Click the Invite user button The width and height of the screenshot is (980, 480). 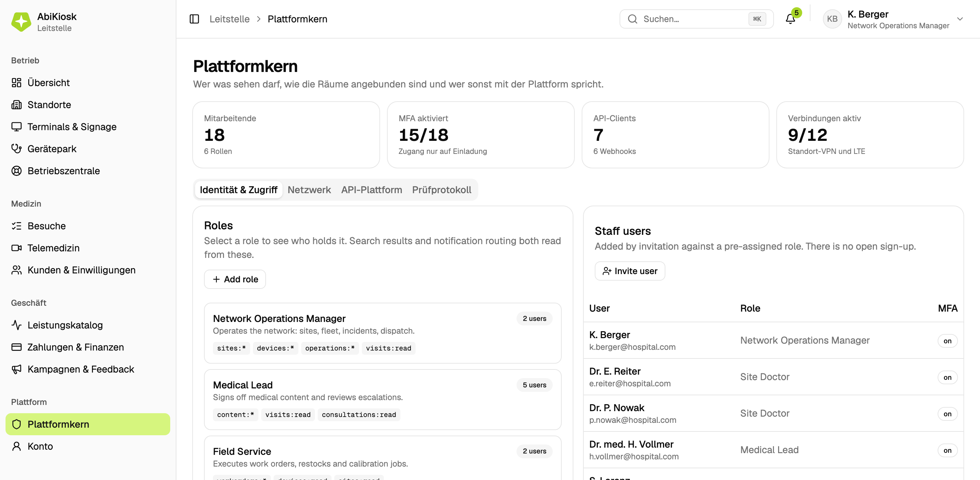(630, 271)
